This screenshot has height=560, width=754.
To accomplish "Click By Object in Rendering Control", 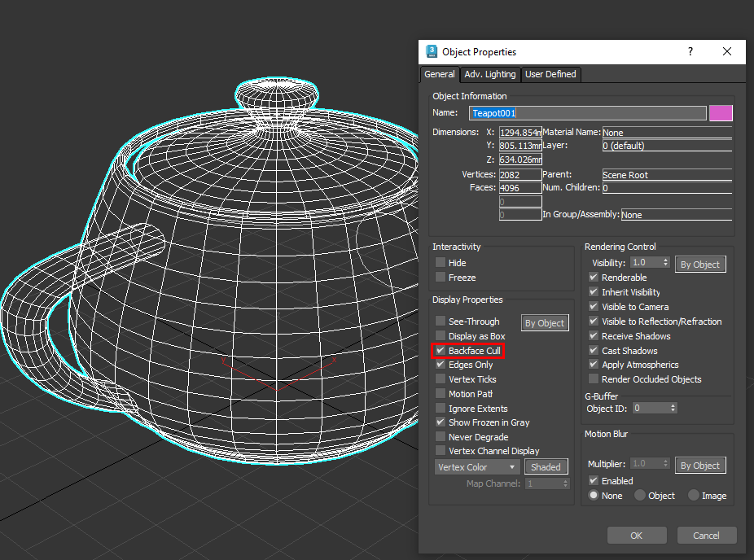I will coord(700,265).
